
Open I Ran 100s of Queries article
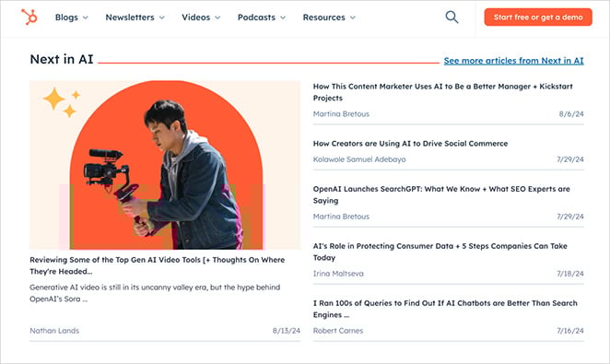[x=445, y=309]
